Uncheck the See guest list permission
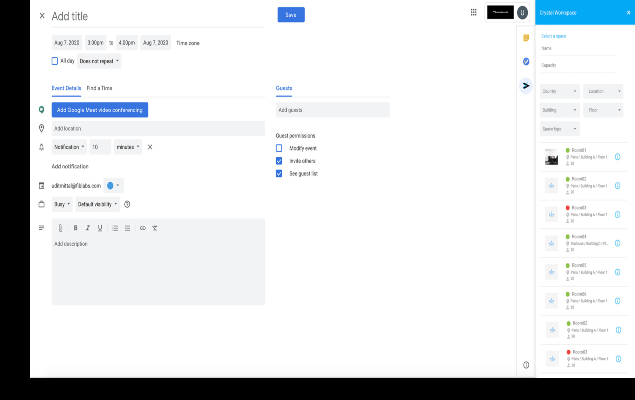The image size is (635, 400). tap(279, 173)
